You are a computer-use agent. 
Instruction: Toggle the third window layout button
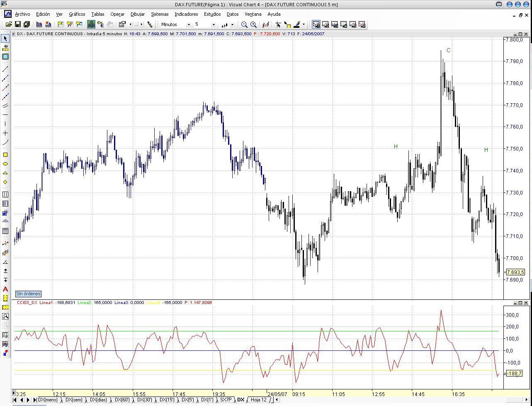(335, 24)
